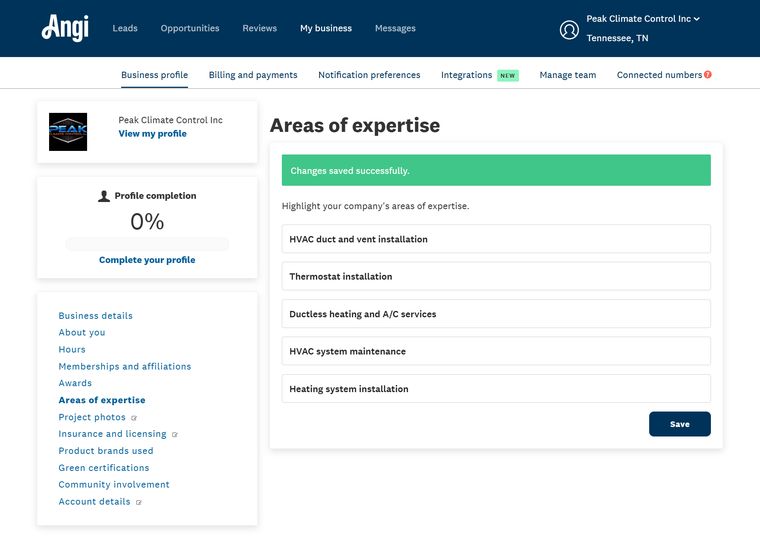Click the external link icon beside Project photos

(x=134, y=418)
